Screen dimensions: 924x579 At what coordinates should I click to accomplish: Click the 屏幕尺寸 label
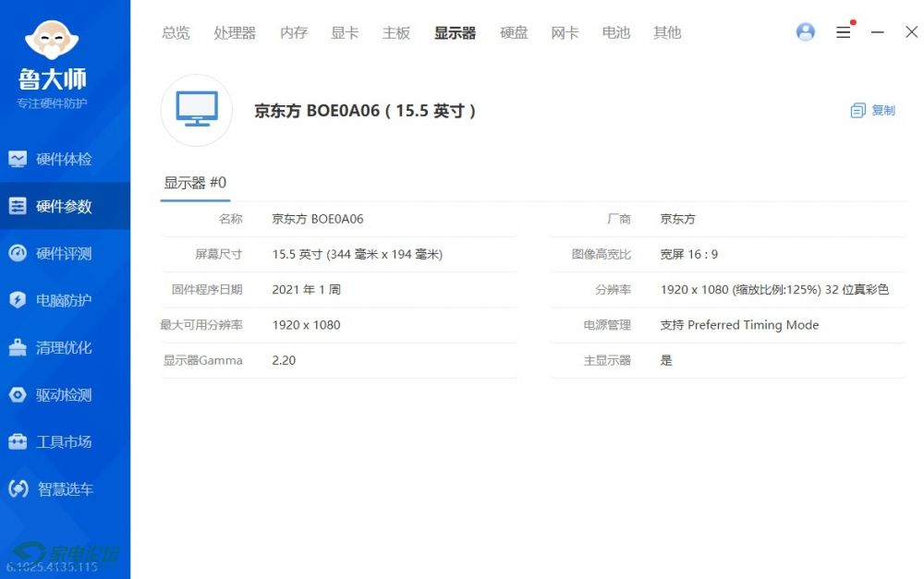pyautogui.click(x=219, y=255)
